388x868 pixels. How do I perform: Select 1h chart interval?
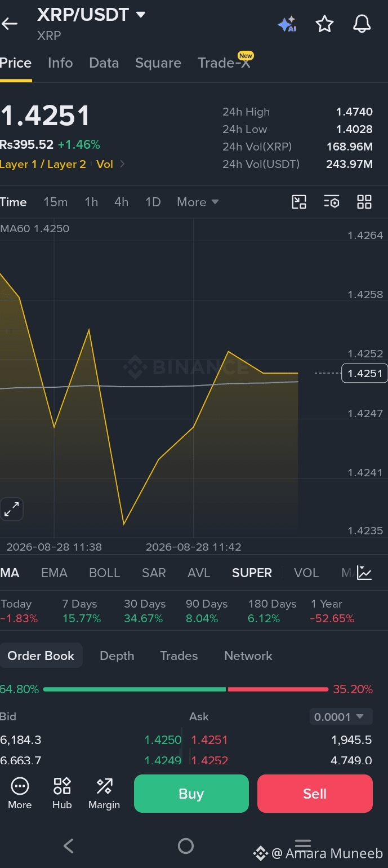tap(91, 202)
